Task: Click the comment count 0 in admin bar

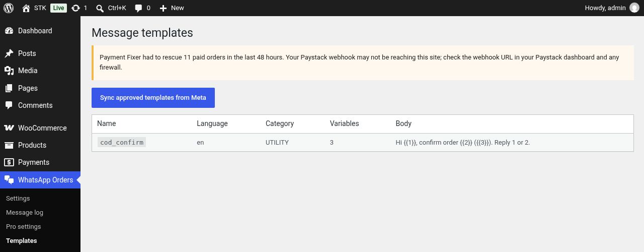Action: point(148,8)
